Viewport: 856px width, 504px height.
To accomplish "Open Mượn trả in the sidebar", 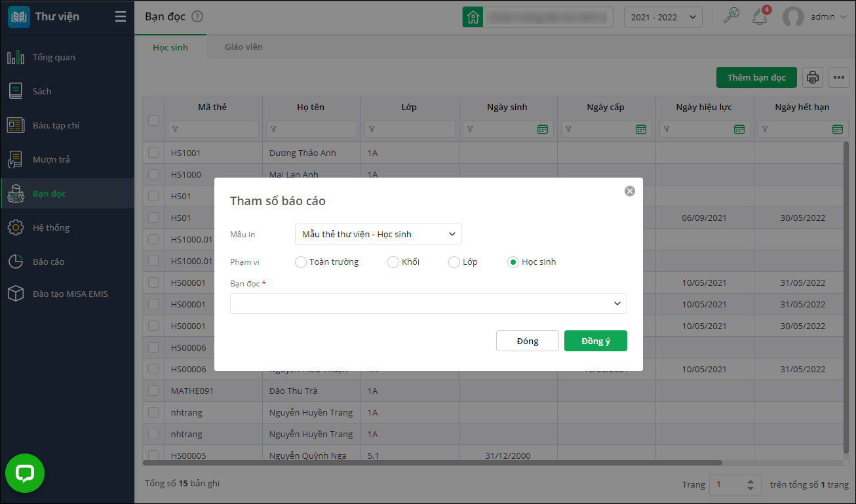I will (x=51, y=159).
